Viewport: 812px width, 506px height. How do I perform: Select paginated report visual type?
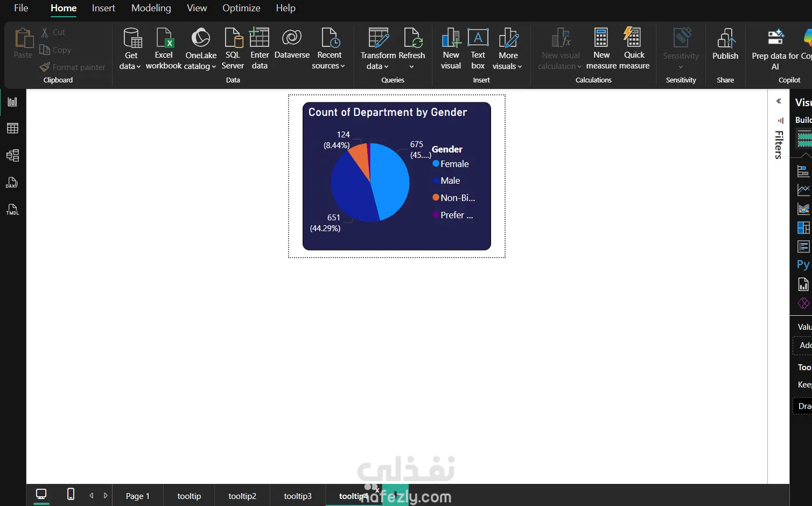[x=803, y=284]
